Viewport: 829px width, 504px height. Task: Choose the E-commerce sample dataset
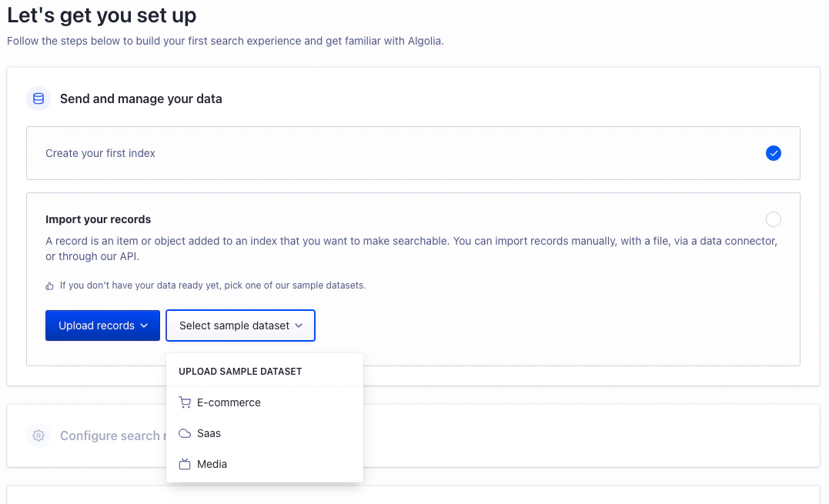pyautogui.click(x=265, y=402)
